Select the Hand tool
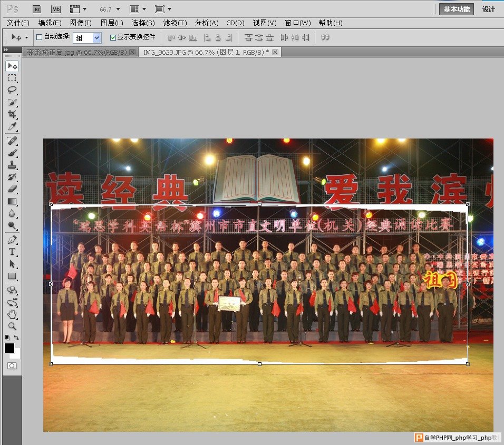The image size is (504, 445). click(12, 314)
